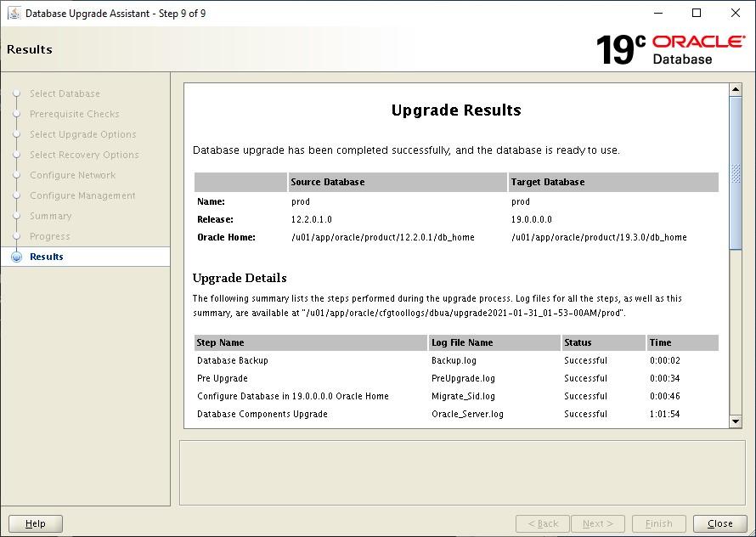Click the Backup.log file name entry
The width and height of the screenshot is (756, 537).
[450, 360]
